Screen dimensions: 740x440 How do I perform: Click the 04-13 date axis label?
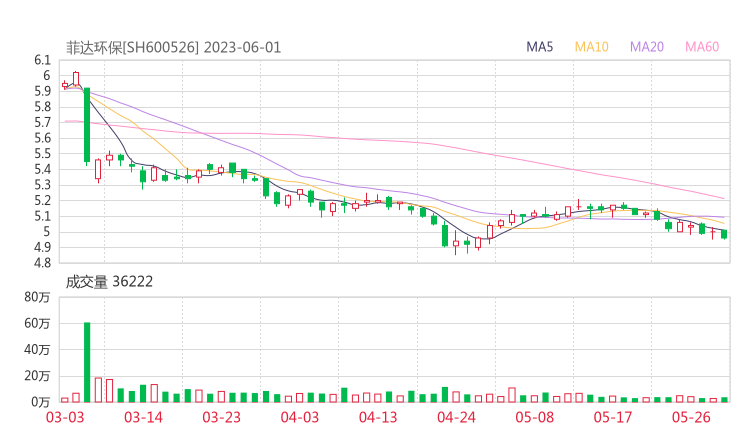click(378, 417)
